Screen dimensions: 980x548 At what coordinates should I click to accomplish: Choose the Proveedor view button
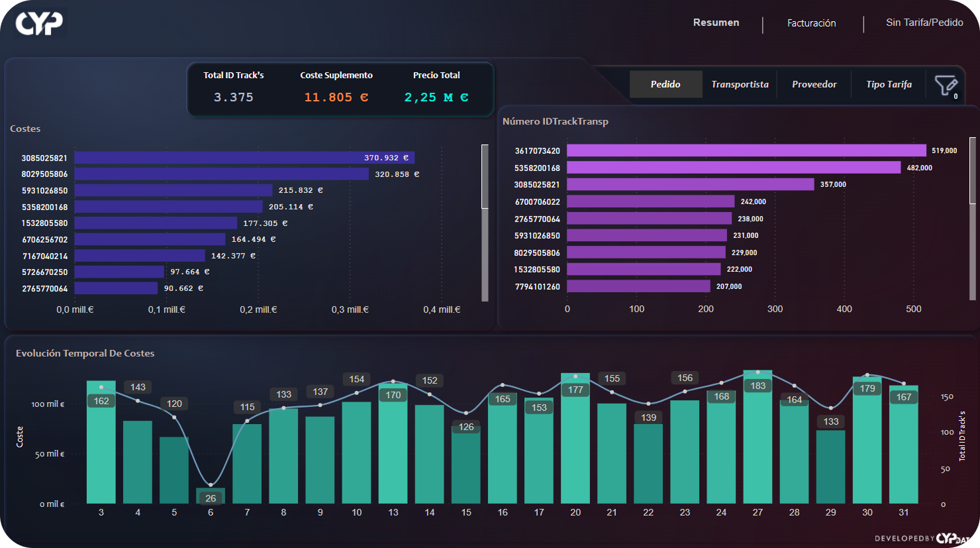click(x=814, y=84)
